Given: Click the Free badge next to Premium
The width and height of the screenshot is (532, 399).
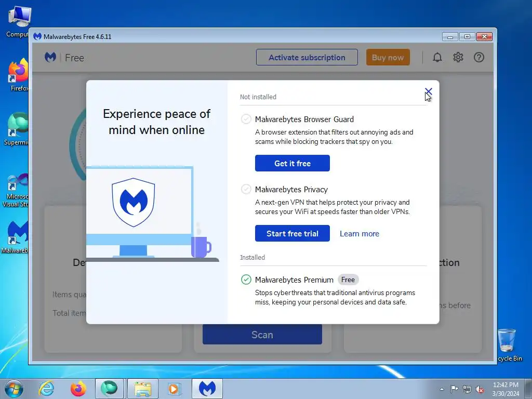Looking at the screenshot, I should (x=348, y=280).
